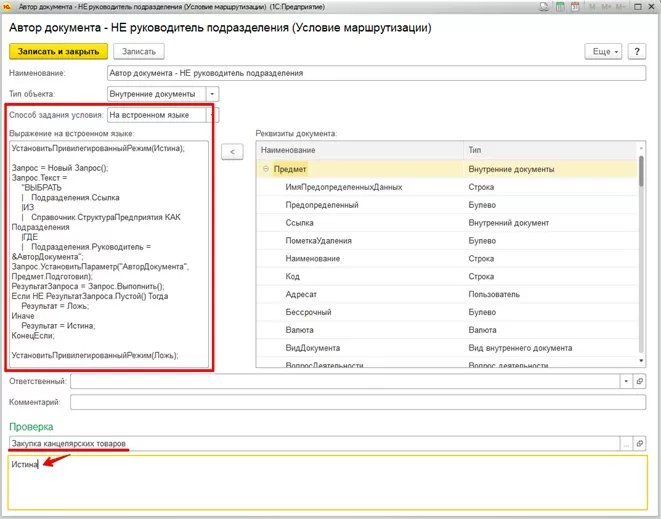Click the 1C application icon in title bar

[x=8, y=7]
